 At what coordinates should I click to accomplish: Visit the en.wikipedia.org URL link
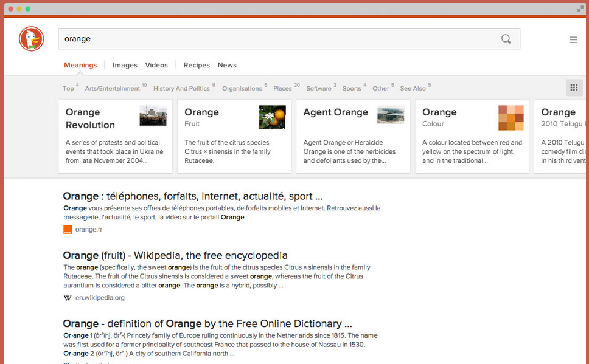click(100, 298)
